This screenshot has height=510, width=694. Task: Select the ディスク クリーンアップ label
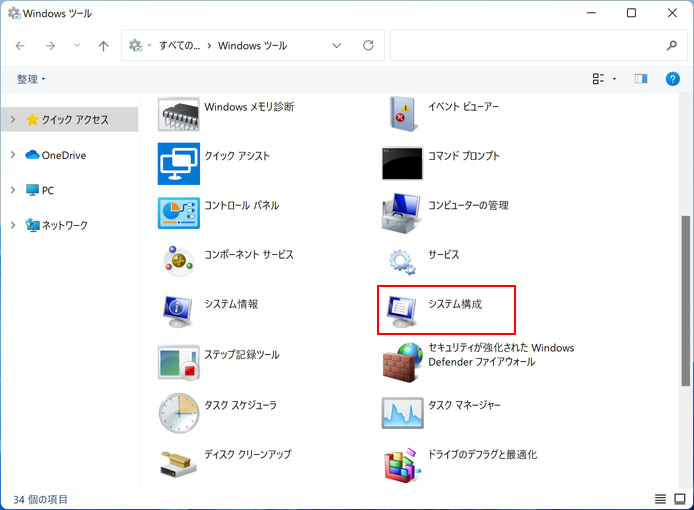pos(248,454)
